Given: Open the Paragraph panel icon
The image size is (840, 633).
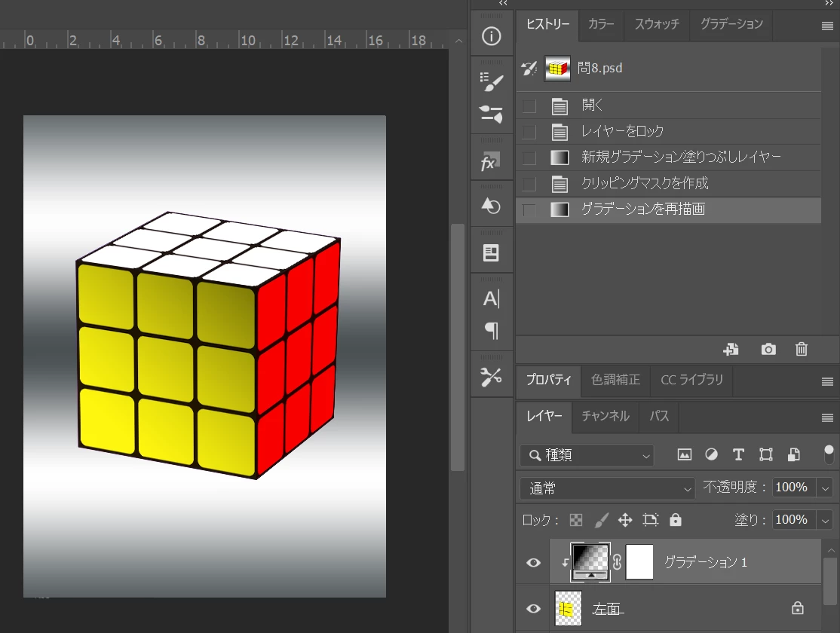Looking at the screenshot, I should tap(491, 330).
